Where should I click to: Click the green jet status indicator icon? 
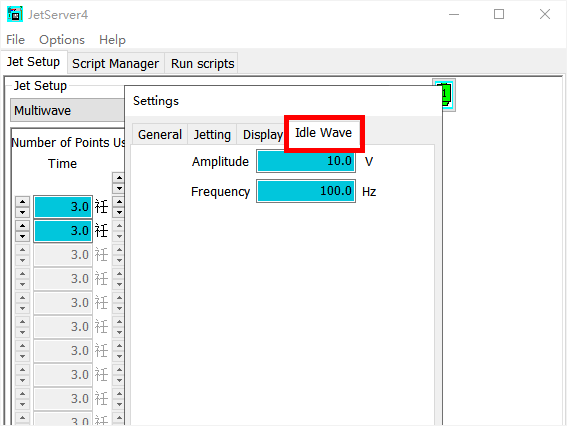[x=444, y=95]
